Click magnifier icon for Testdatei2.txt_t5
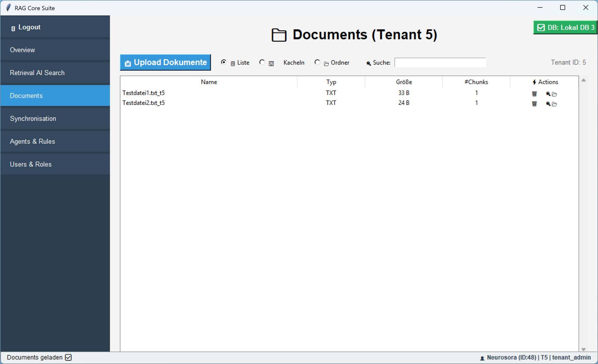The image size is (598, 364). pyautogui.click(x=548, y=104)
